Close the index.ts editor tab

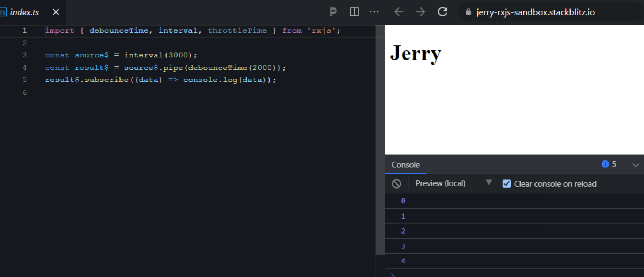pyautogui.click(x=56, y=12)
